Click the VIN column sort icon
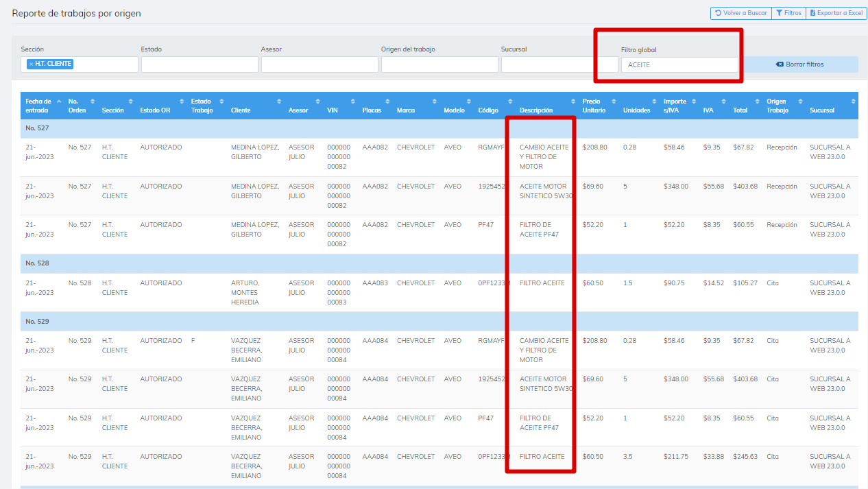 [353, 102]
